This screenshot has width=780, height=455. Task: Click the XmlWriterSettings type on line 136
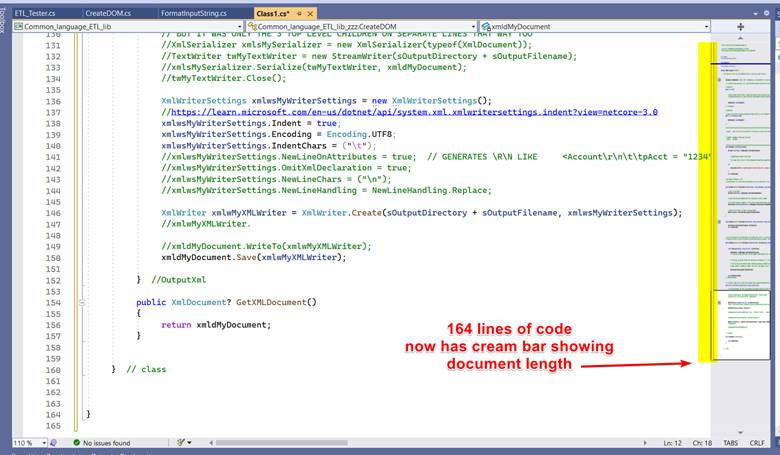[203, 101]
